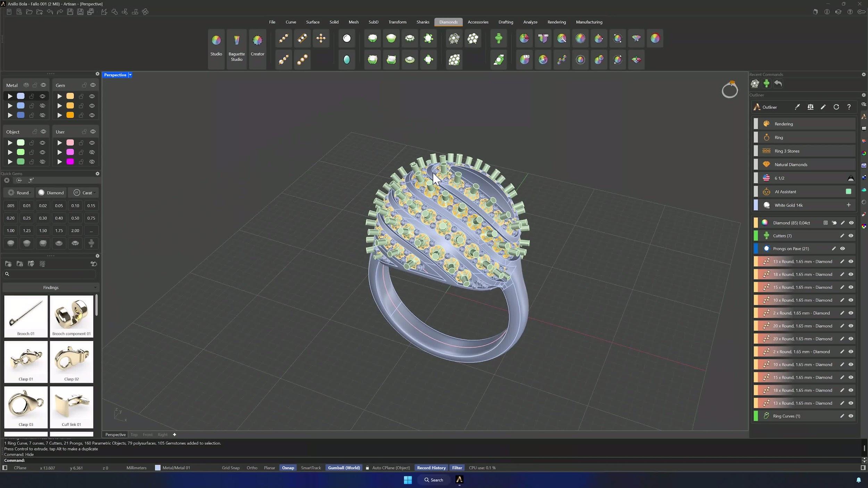Open the Carat unit dropdown

click(84, 193)
